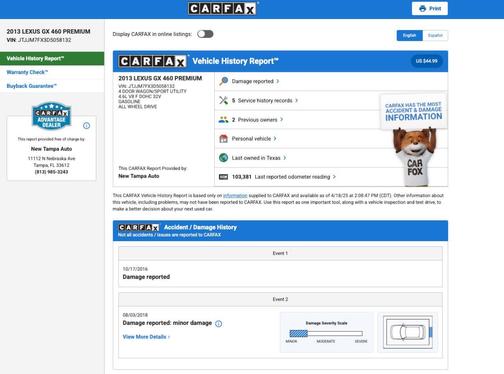Switch the report language to Español

coord(435,35)
